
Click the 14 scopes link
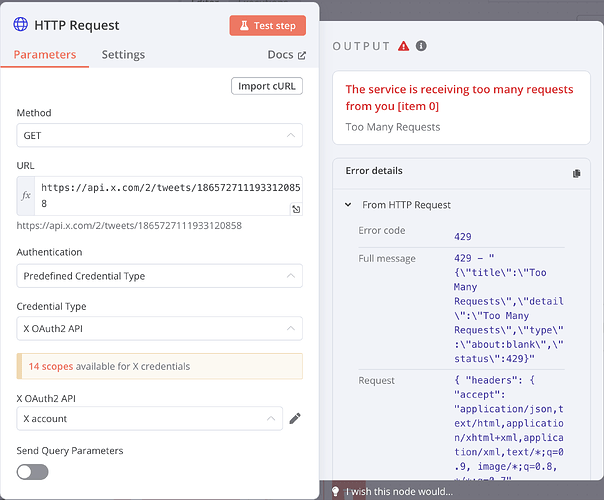coord(50,366)
